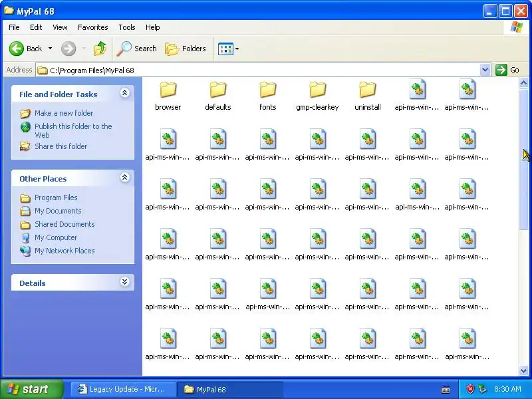Viewport: 532px width, 399px height.
Task: Click the file list scrollbar down arrow
Action: [x=523, y=370]
